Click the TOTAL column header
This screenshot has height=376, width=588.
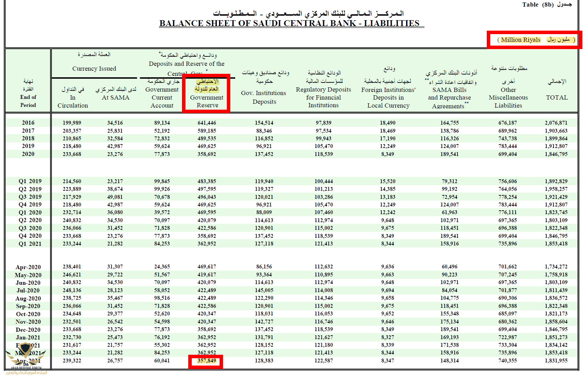tap(557, 97)
